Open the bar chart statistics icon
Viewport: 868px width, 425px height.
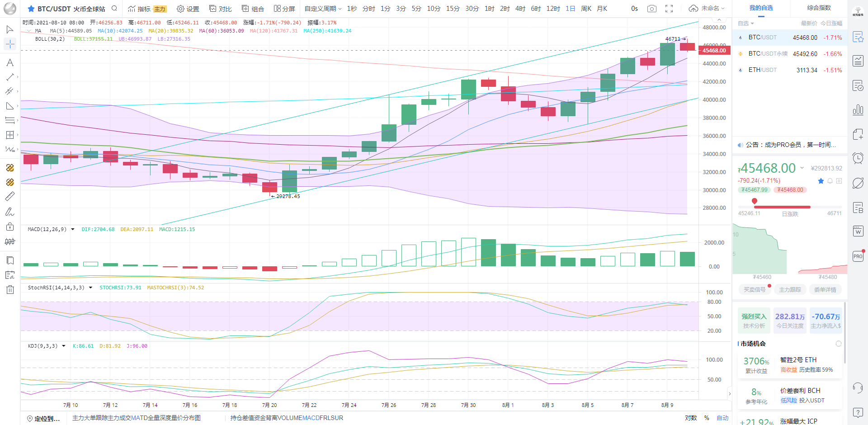858,109
